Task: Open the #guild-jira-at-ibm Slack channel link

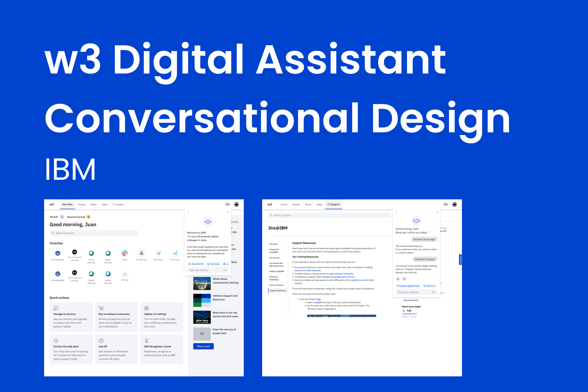Action: pos(360,280)
